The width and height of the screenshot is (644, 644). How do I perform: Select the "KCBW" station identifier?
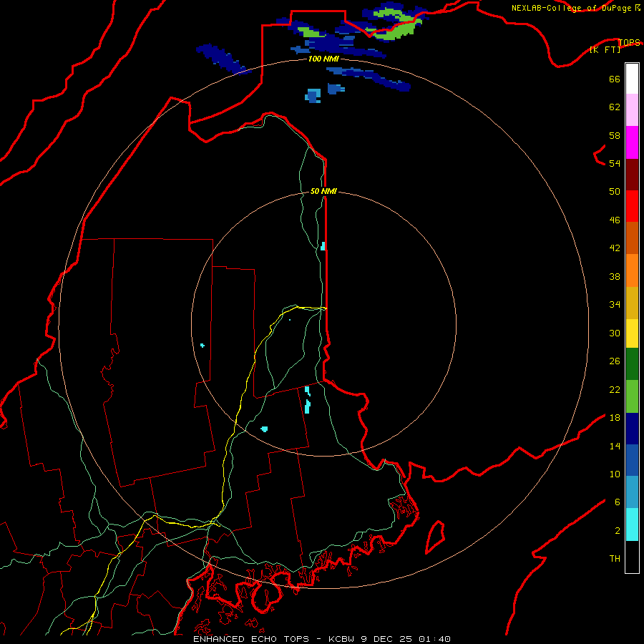click(x=341, y=639)
